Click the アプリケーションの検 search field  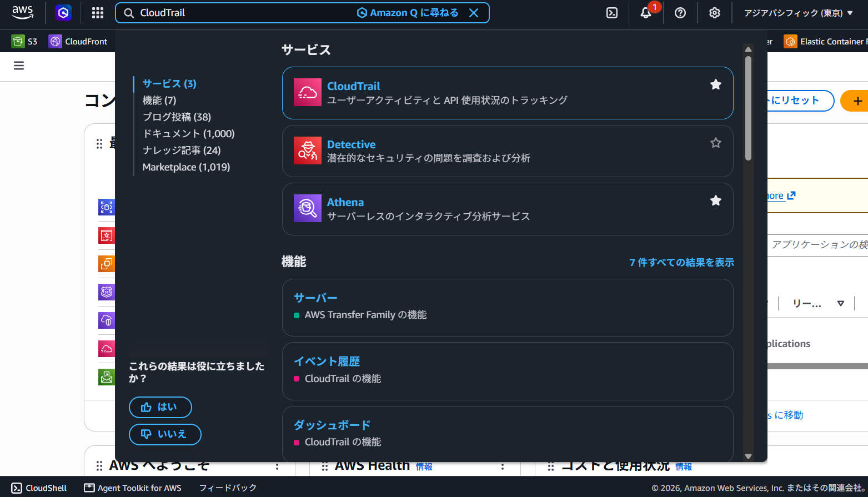click(x=817, y=244)
